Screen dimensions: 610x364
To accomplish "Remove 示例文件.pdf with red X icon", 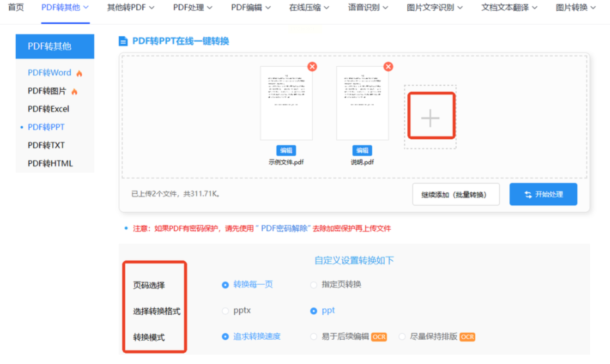I will click(312, 67).
